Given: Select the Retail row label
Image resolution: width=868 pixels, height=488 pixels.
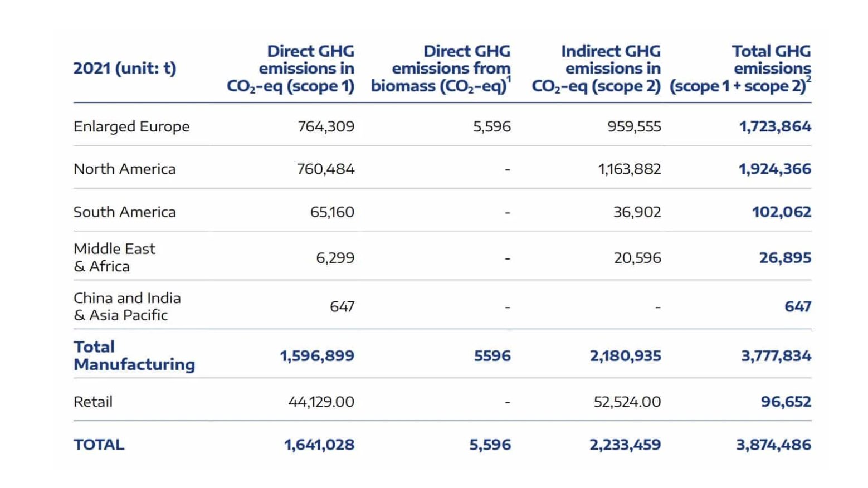Looking at the screenshot, I should (x=93, y=402).
